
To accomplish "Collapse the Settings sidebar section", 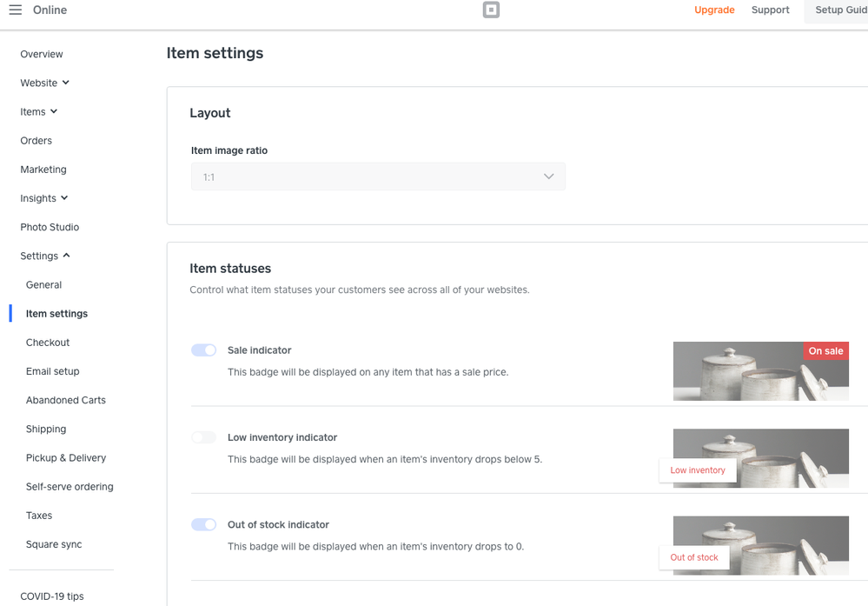I will [45, 256].
